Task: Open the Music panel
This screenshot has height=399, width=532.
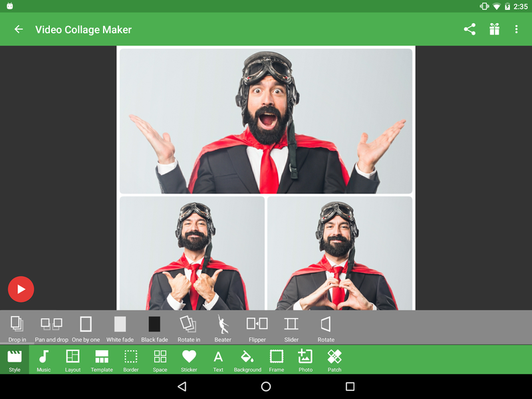Action: click(43, 360)
